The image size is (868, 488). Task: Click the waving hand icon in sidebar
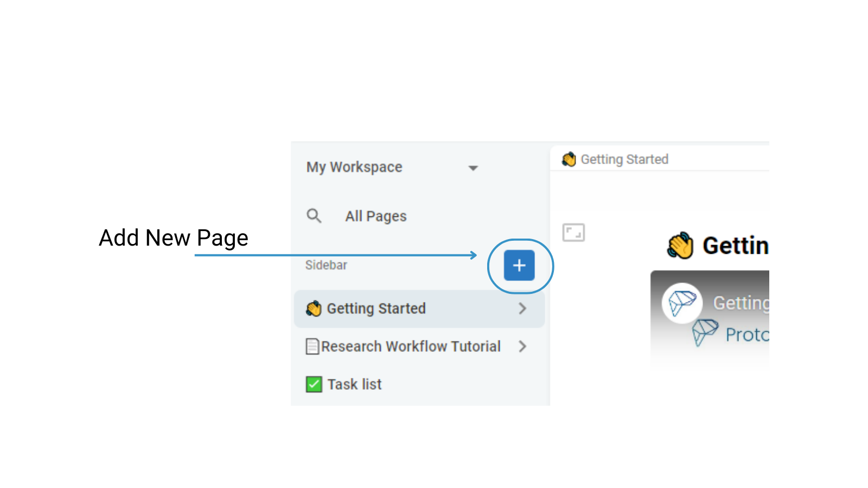coord(314,309)
